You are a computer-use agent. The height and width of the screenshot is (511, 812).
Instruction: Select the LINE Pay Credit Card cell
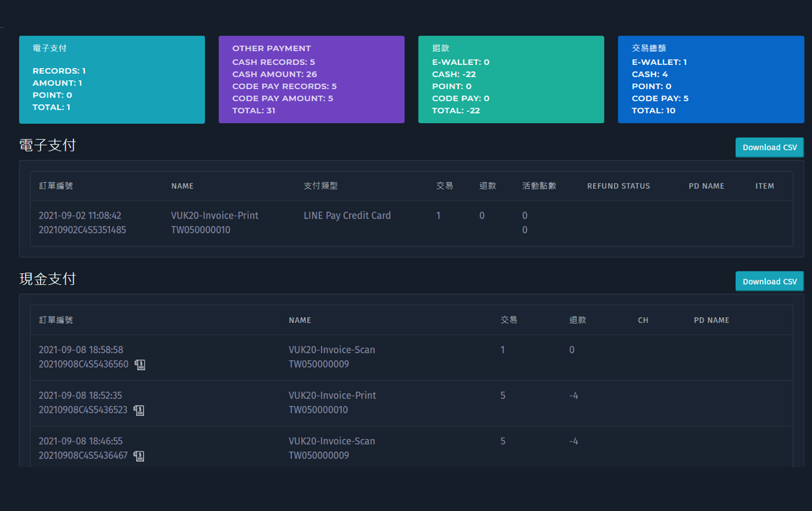[x=347, y=216]
